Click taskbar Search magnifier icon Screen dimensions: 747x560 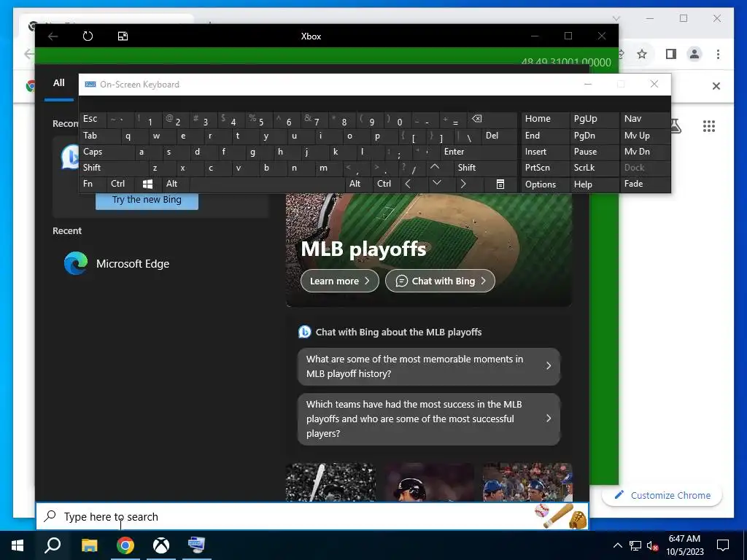[x=53, y=545]
